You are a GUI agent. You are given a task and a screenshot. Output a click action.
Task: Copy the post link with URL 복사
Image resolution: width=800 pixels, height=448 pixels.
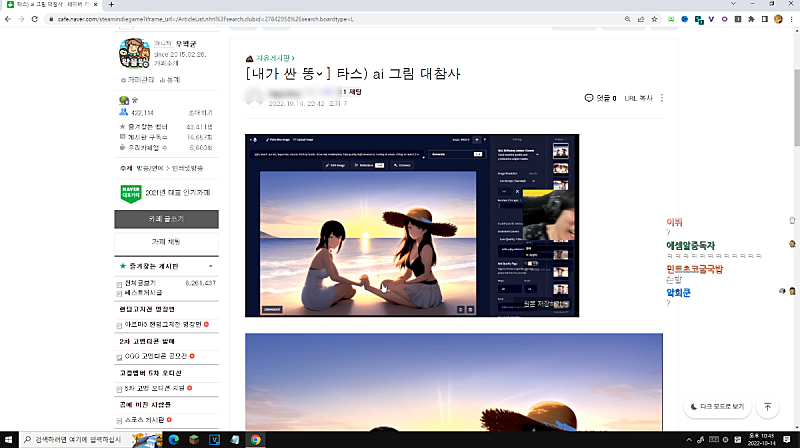click(x=639, y=98)
